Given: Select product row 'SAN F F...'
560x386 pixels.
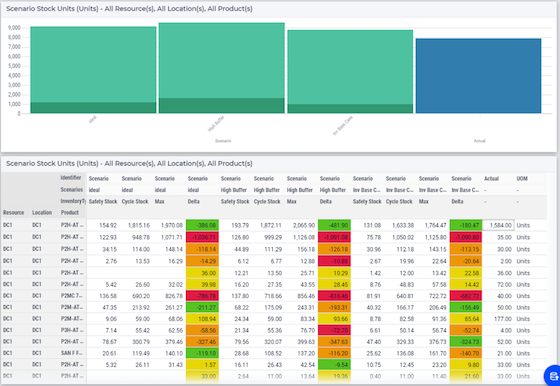Looking at the screenshot, I should [72, 353].
